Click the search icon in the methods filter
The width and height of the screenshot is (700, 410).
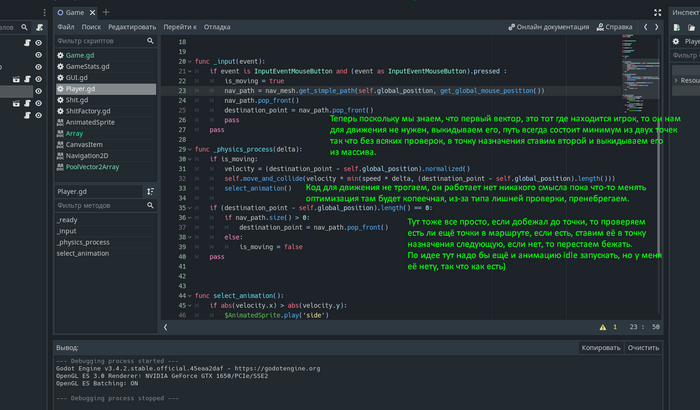point(151,206)
